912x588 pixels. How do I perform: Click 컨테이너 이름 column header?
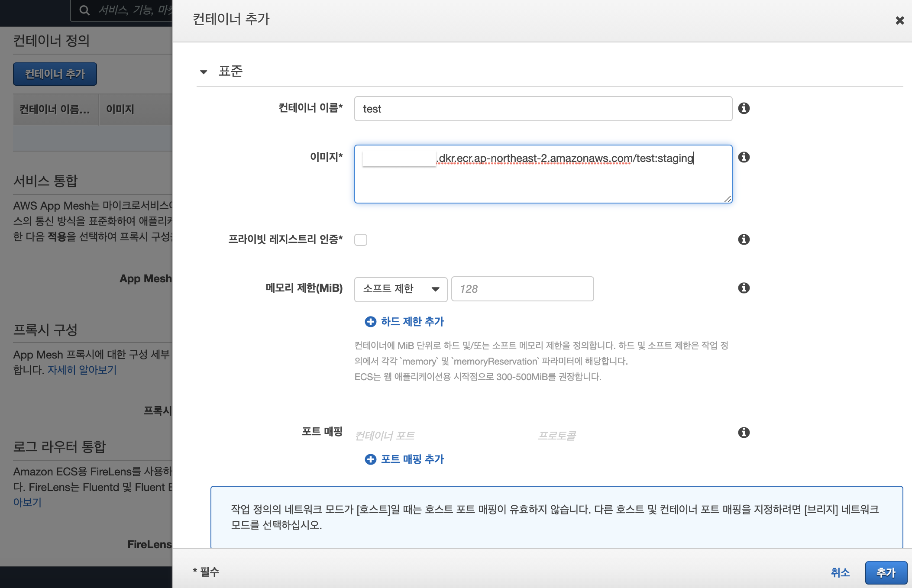55,110
